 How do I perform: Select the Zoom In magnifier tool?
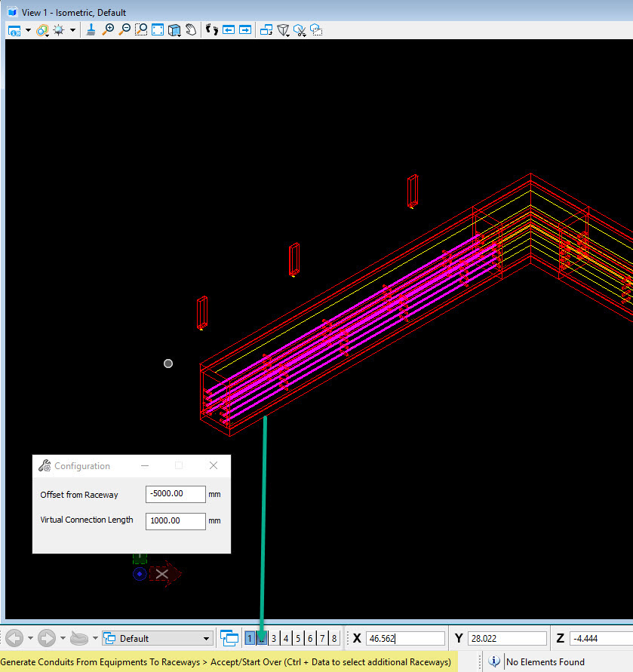108,30
